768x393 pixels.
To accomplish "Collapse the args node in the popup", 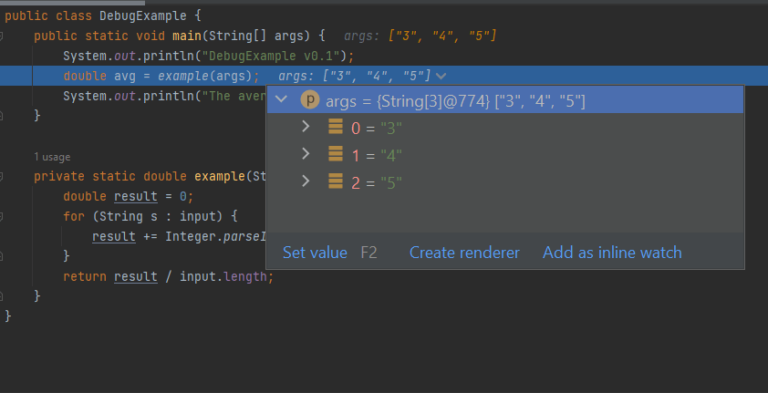I will click(x=281, y=99).
